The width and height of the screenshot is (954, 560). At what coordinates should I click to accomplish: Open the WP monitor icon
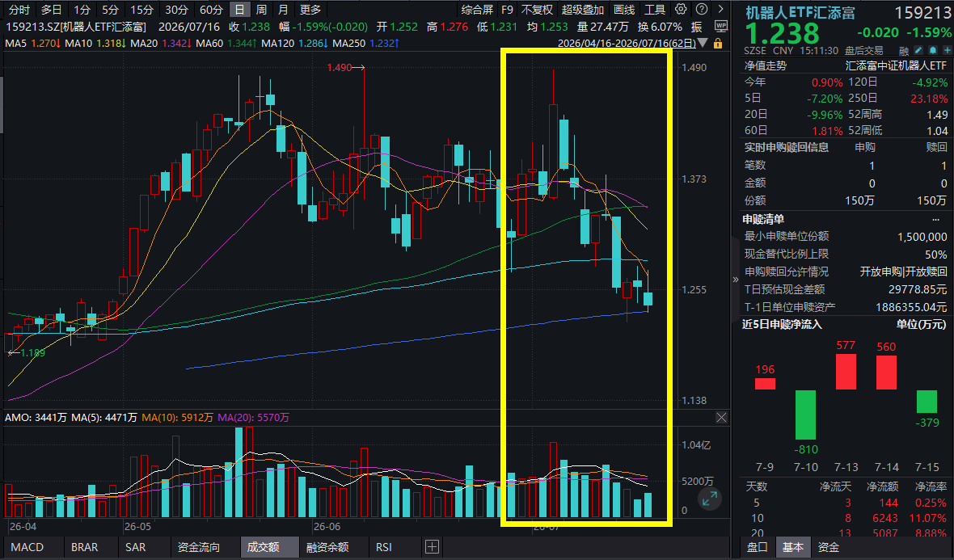tap(721, 27)
